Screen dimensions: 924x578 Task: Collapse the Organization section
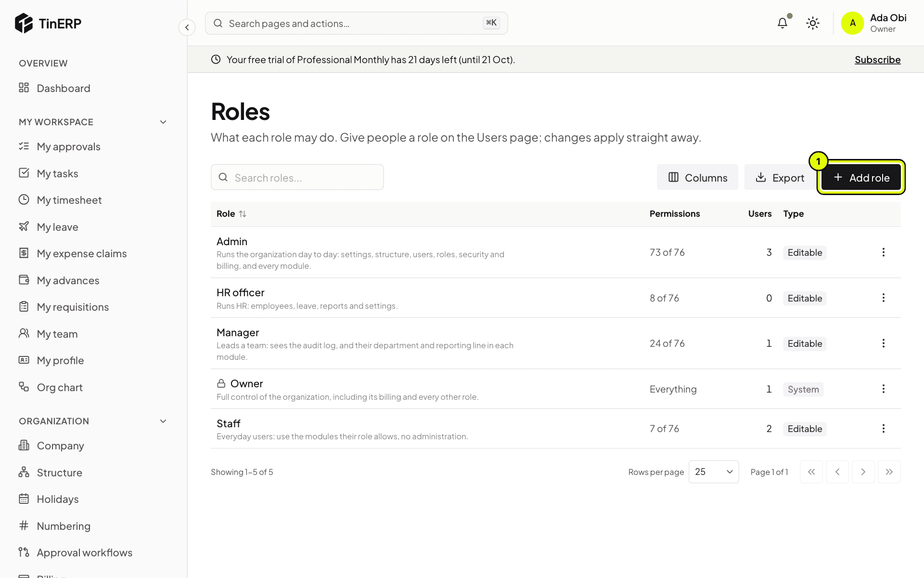coord(163,421)
